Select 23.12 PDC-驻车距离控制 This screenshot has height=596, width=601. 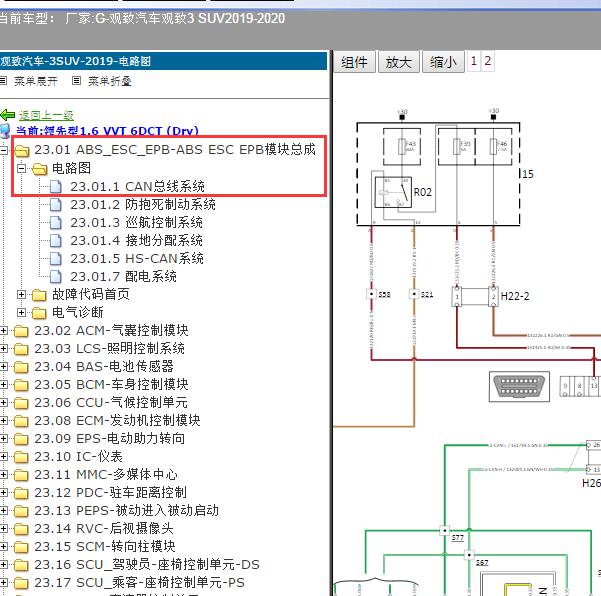[110, 493]
